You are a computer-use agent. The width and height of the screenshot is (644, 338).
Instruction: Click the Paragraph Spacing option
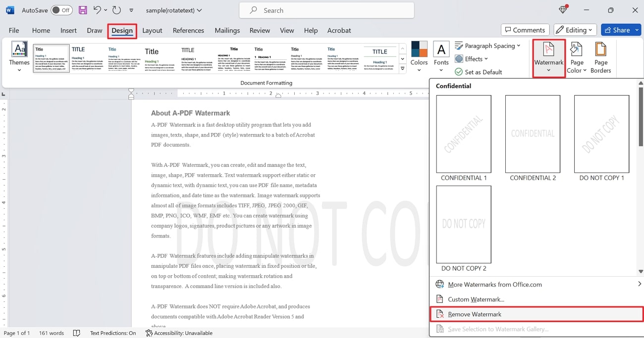[489, 46]
